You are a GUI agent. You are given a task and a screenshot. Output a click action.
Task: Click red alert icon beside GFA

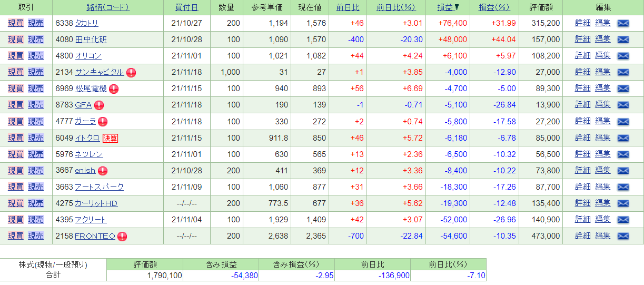click(98, 105)
